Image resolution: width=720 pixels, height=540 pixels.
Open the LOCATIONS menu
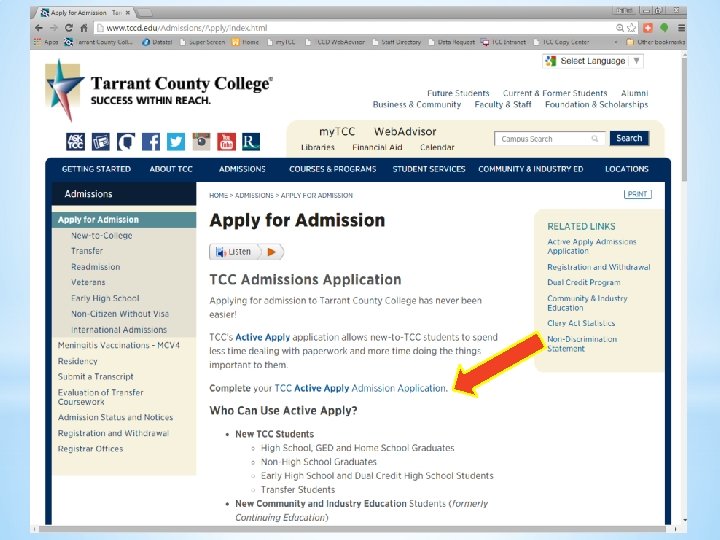[x=627, y=169]
